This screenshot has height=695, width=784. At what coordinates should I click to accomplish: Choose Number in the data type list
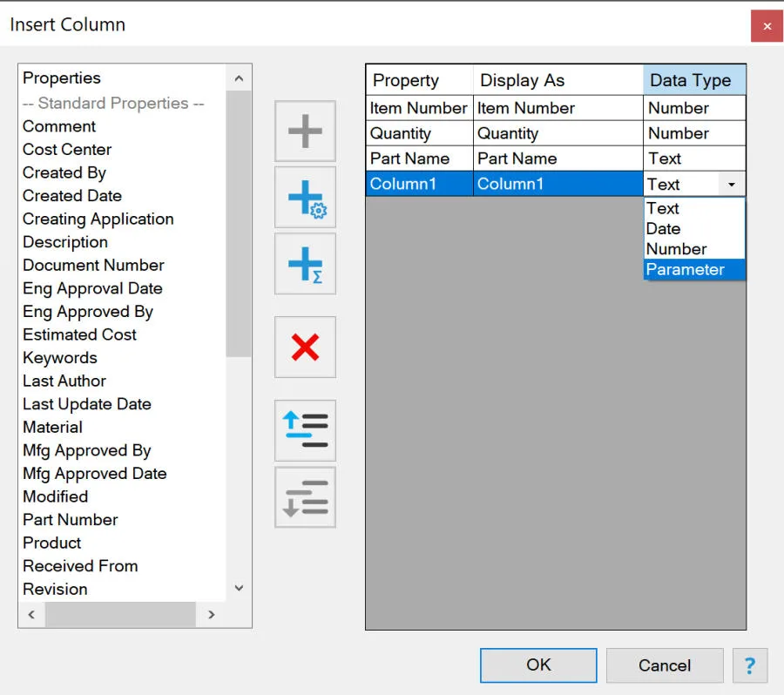(x=694, y=249)
